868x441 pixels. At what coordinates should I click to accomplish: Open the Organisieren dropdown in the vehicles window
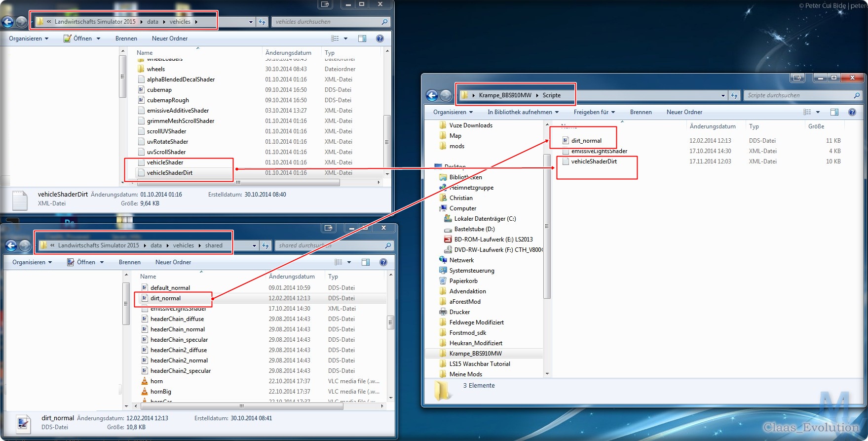(29, 39)
